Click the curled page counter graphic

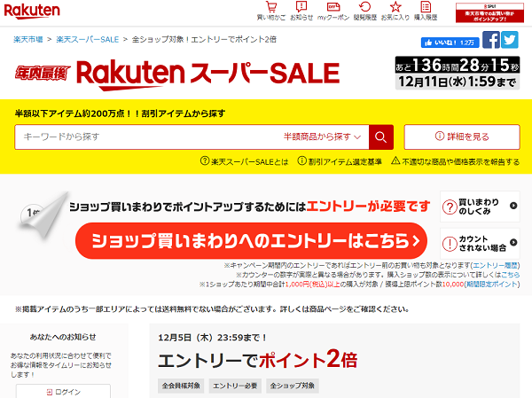click(x=43, y=215)
